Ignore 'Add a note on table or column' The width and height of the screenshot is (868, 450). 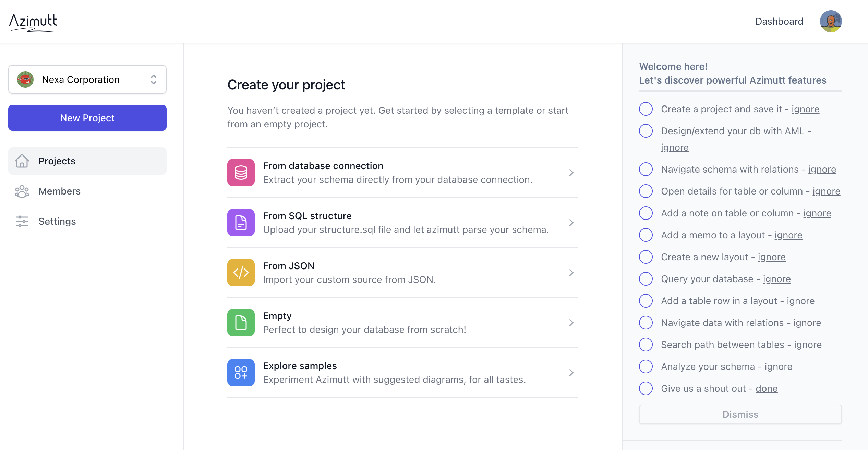(x=817, y=213)
